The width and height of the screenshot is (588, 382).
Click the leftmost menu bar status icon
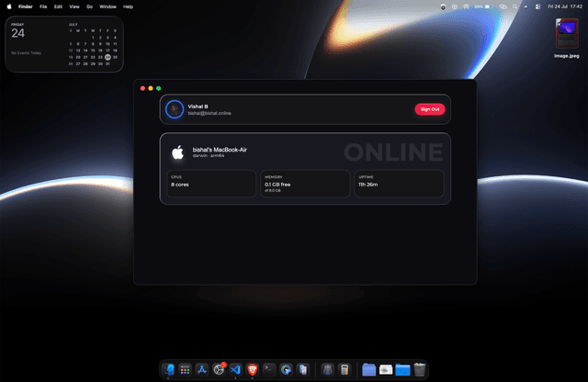(x=443, y=6)
